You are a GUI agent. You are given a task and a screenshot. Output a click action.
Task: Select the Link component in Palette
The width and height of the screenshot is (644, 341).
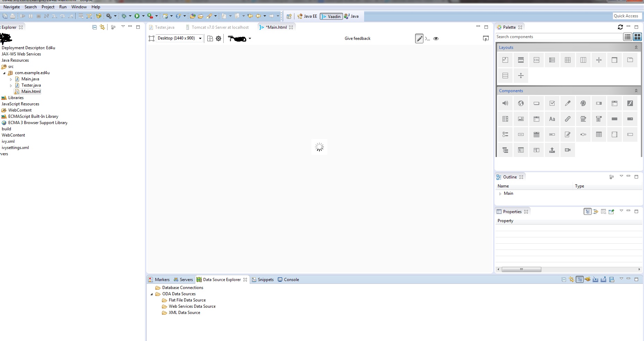[x=568, y=119]
